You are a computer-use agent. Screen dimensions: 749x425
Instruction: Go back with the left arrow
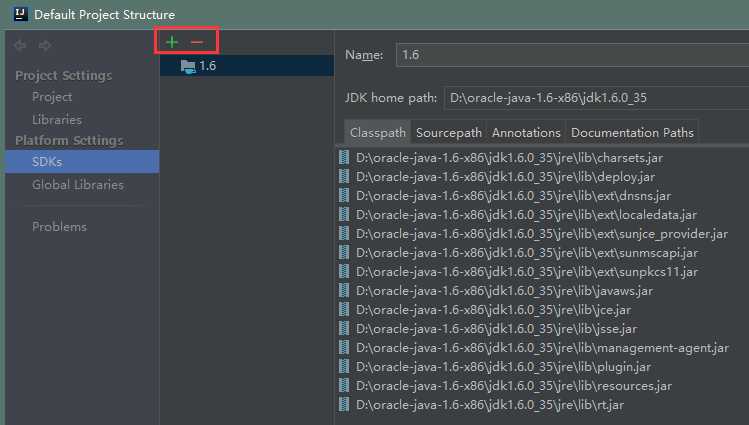20,45
